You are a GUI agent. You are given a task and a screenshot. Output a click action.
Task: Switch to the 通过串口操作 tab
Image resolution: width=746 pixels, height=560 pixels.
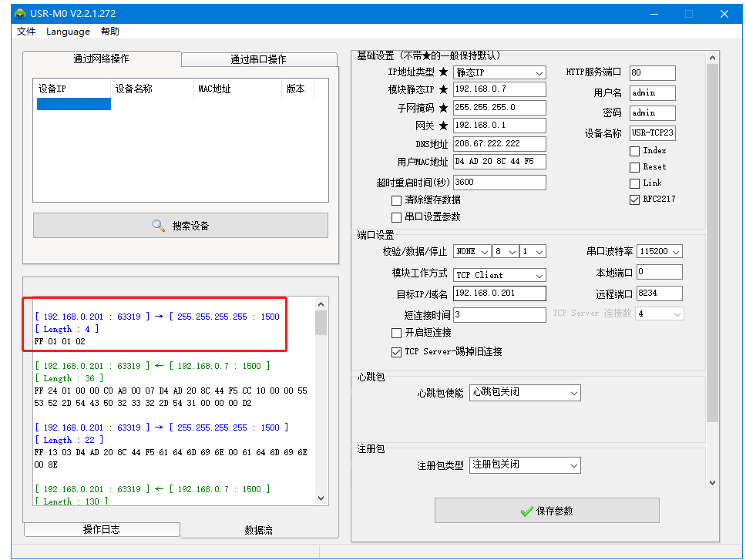(x=258, y=59)
